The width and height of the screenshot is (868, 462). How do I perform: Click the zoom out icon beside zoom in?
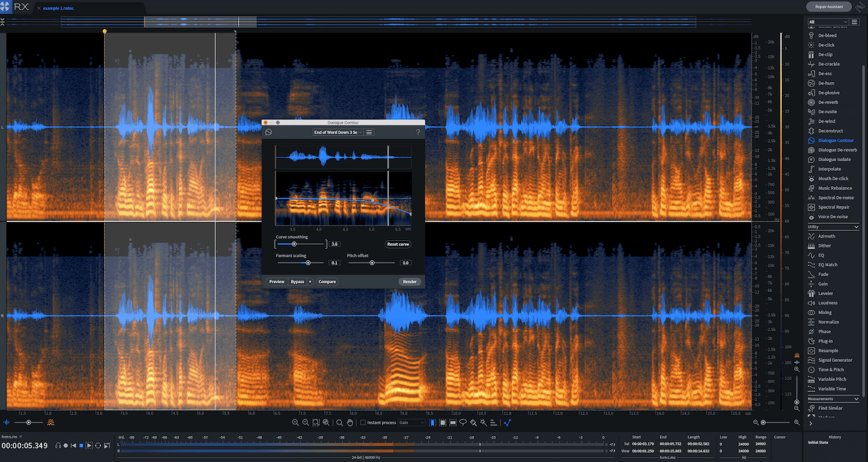click(305, 422)
